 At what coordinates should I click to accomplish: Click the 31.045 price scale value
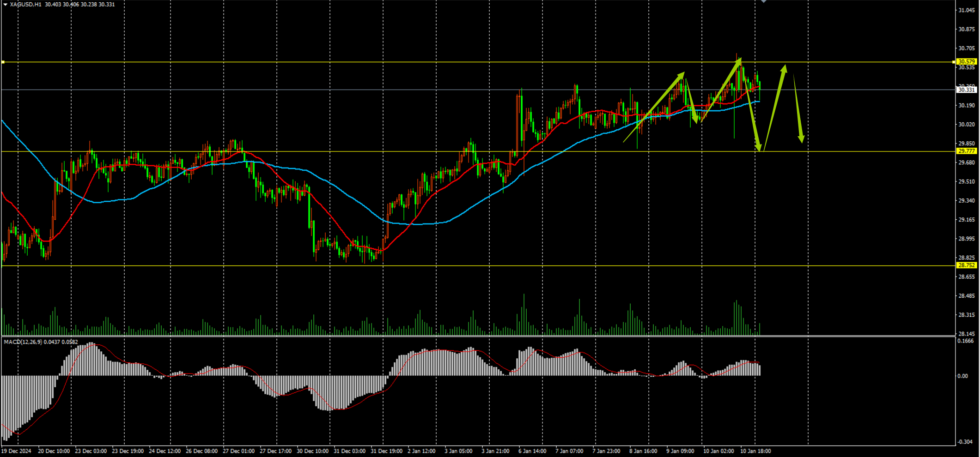pyautogui.click(x=967, y=10)
